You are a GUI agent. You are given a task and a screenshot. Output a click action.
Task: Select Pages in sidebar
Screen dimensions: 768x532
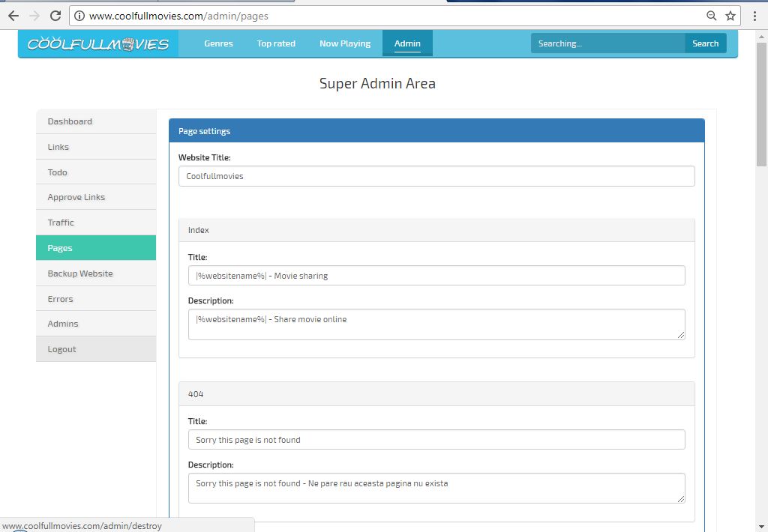pos(96,248)
